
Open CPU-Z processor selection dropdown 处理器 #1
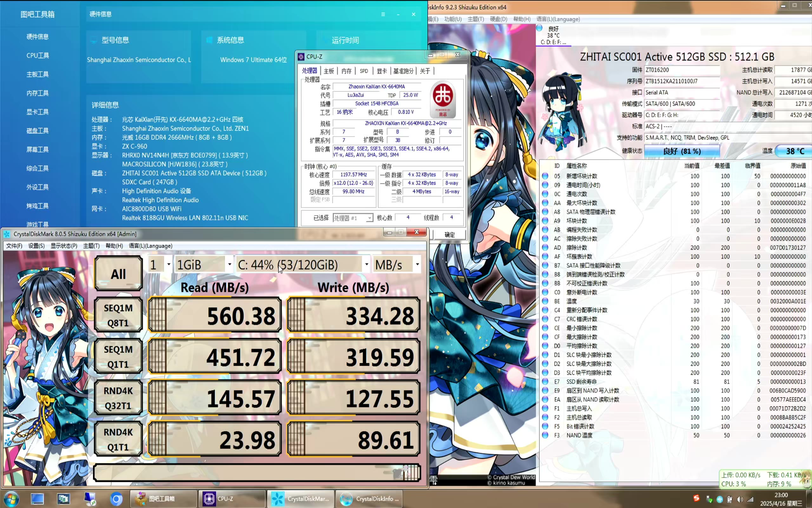tap(352, 218)
